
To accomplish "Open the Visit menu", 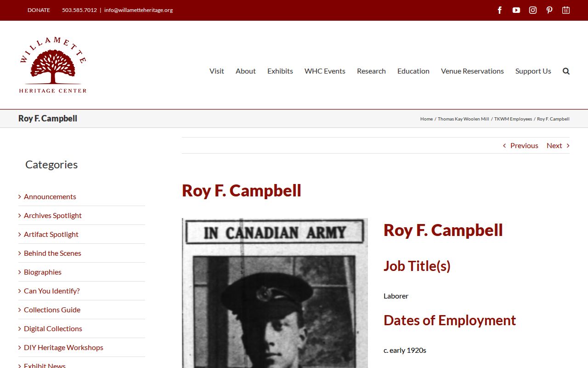I will (217, 71).
